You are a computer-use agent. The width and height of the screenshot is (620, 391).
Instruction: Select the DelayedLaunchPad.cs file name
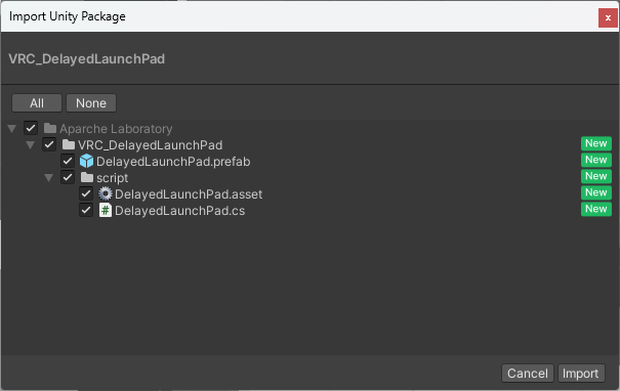point(180,211)
